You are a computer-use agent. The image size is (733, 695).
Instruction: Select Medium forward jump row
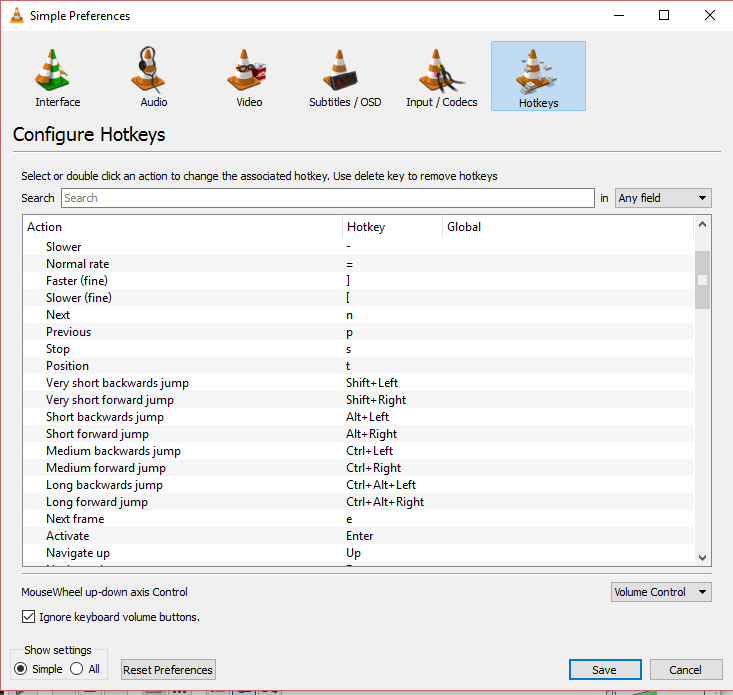coord(359,468)
